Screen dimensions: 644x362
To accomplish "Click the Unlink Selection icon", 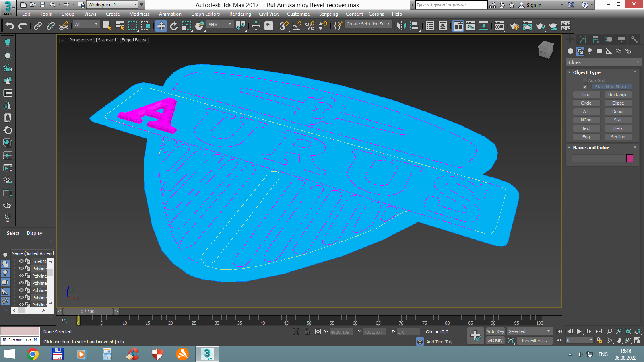I will (51, 26).
